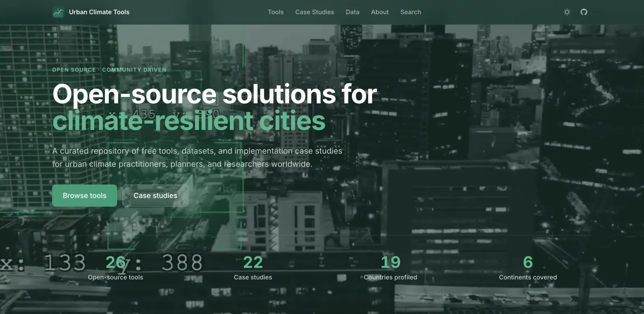
Task: Click the Urban Climate Tools chart logo icon
Action: (x=58, y=12)
